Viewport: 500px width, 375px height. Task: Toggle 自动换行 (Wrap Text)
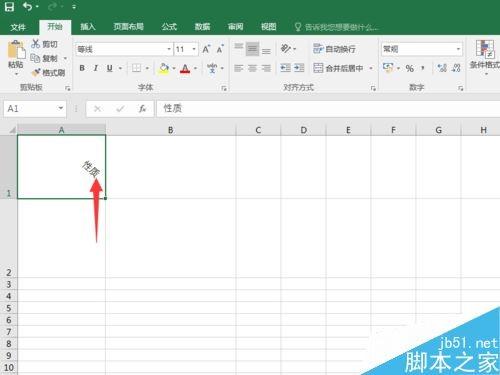point(334,49)
